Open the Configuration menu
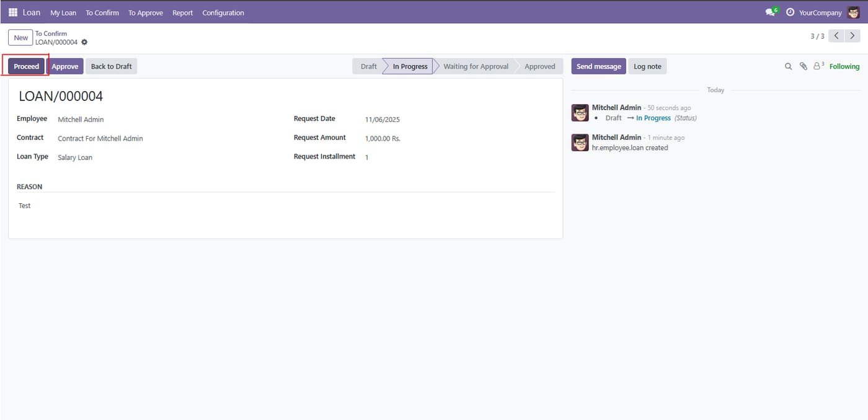 223,12
